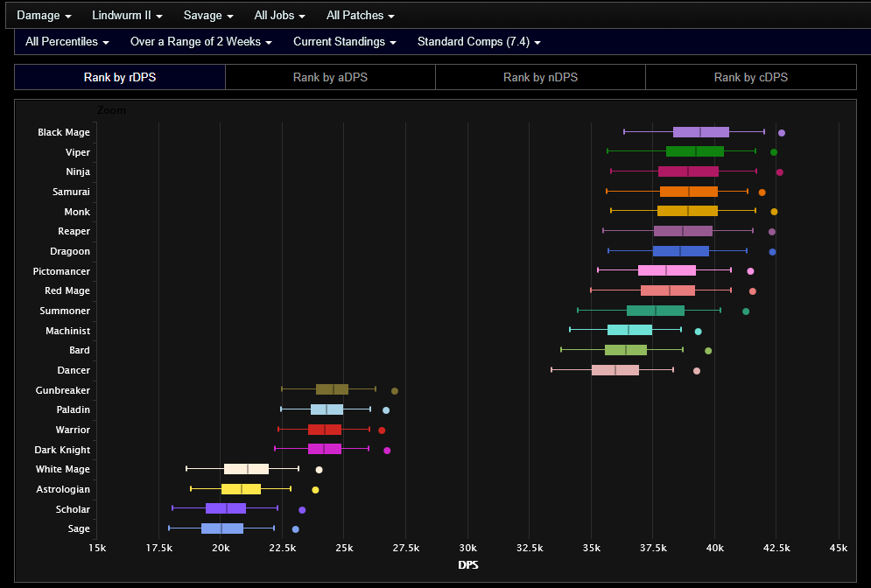Screen dimensions: 871x588
Task: Click the Dark Knight axis label
Action: click(62, 450)
